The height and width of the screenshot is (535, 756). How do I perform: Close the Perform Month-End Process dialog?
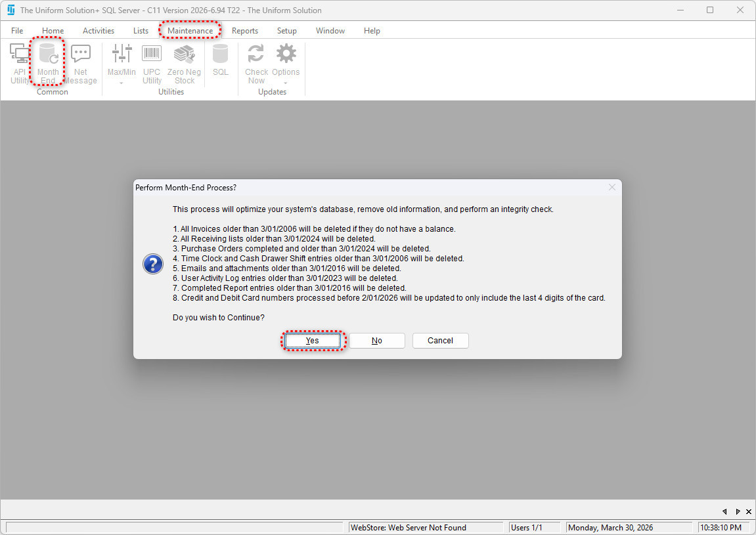point(612,187)
